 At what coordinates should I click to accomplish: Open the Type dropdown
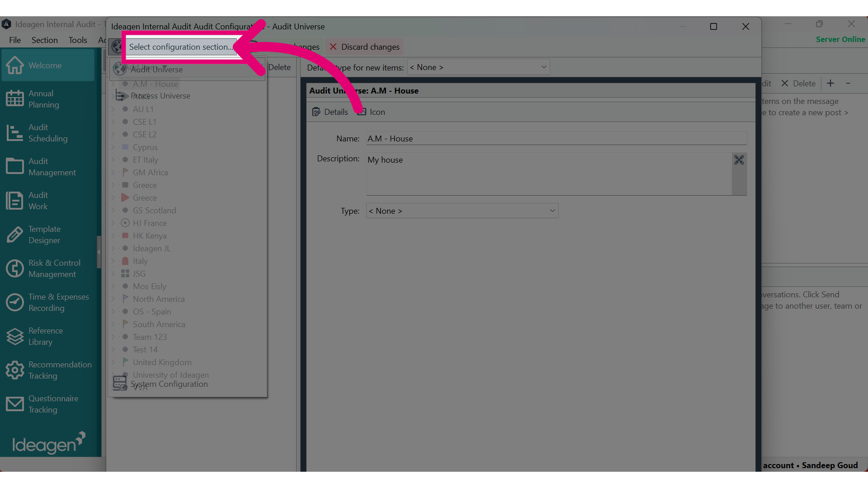(x=462, y=211)
